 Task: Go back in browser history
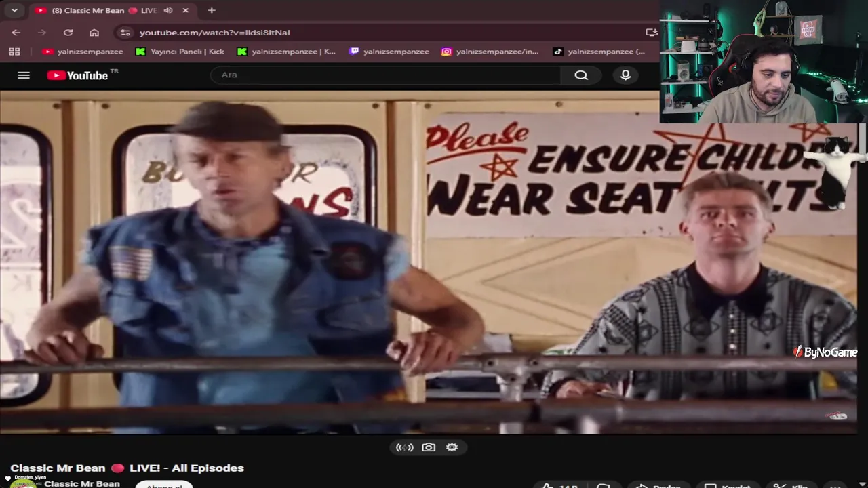(x=16, y=32)
